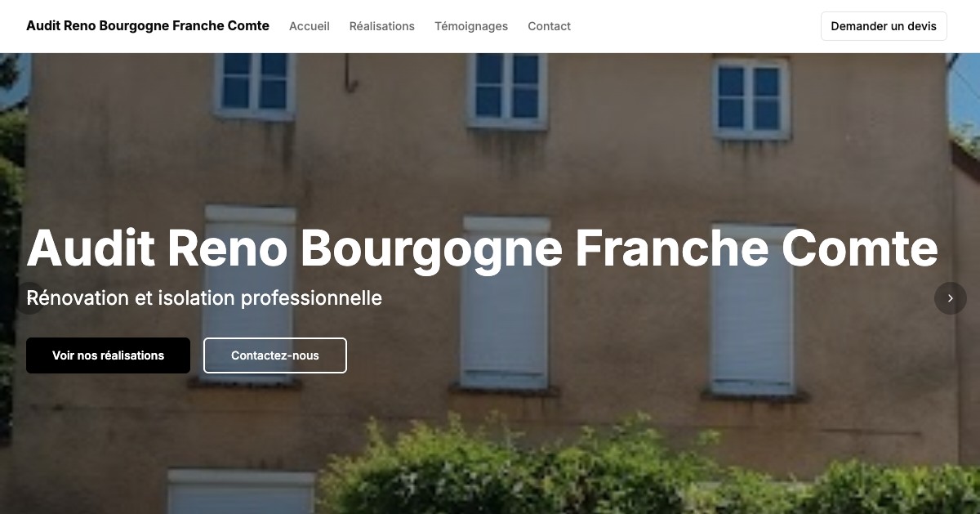Click the shuttered middle window in photo
Image resolution: width=980 pixels, height=514 pixels.
tap(506, 304)
